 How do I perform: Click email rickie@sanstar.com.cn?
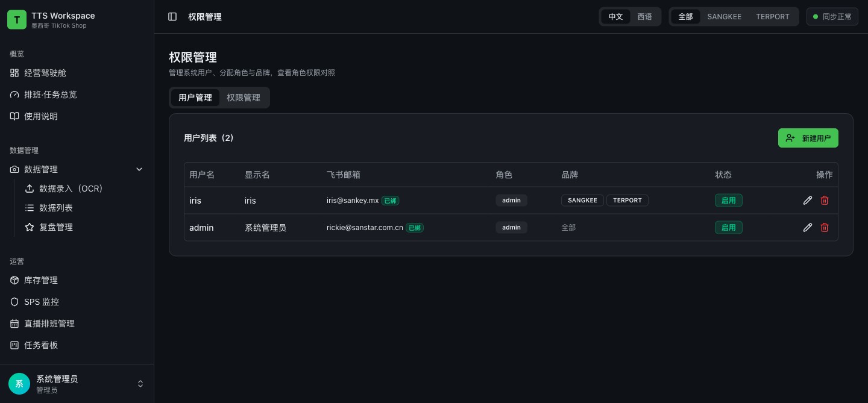[365, 228]
